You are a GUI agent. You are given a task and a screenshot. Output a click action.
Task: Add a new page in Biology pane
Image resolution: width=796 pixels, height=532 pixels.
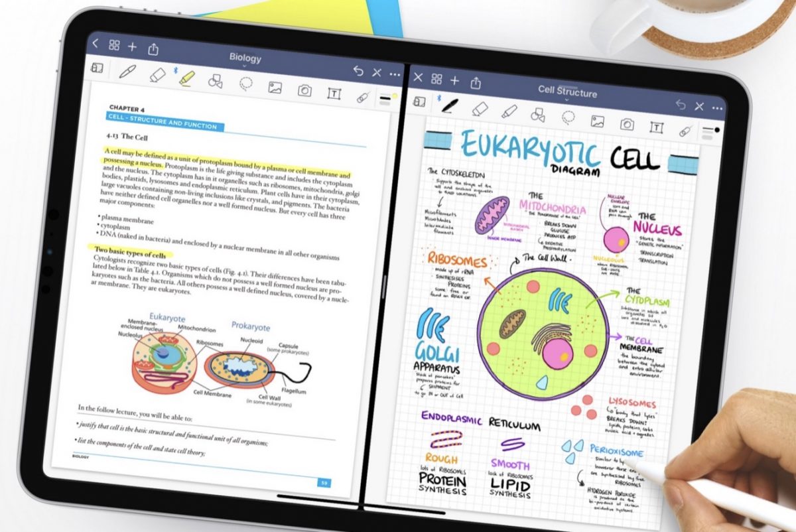133,46
